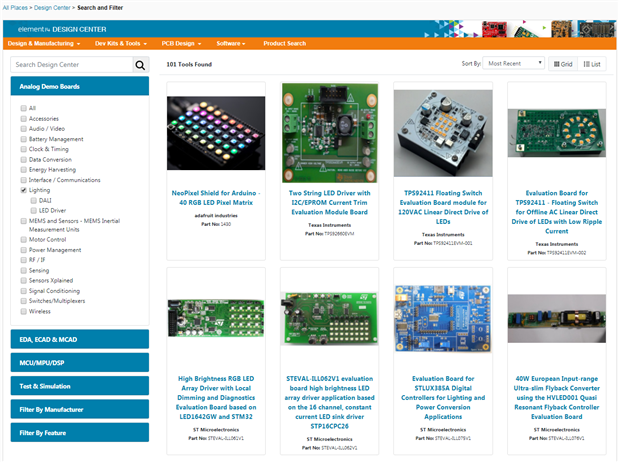
Task: Open the PCB Design menu
Action: pyautogui.click(x=181, y=43)
